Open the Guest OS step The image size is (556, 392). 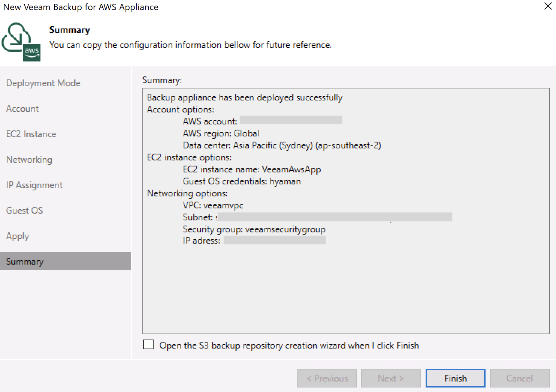[x=24, y=211]
